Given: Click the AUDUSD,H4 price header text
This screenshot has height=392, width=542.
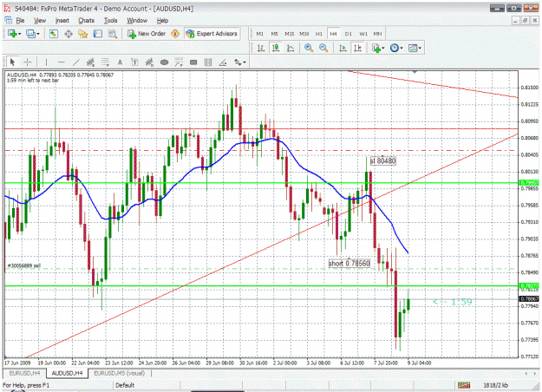Looking at the screenshot, I should point(60,75).
